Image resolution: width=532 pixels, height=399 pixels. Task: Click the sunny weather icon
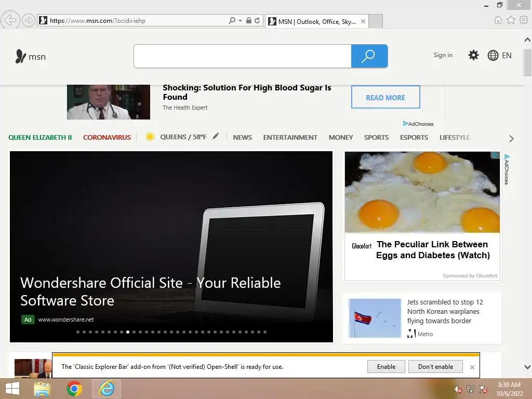coord(150,137)
